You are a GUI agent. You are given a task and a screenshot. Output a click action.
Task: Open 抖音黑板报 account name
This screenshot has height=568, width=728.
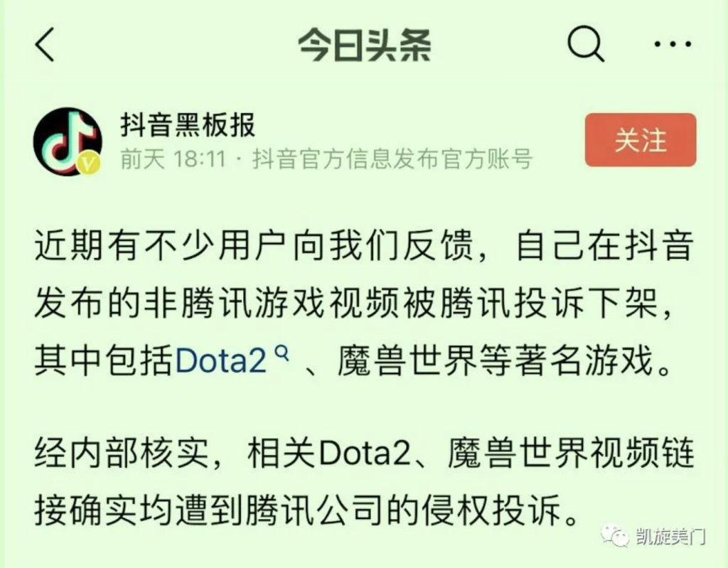click(188, 125)
